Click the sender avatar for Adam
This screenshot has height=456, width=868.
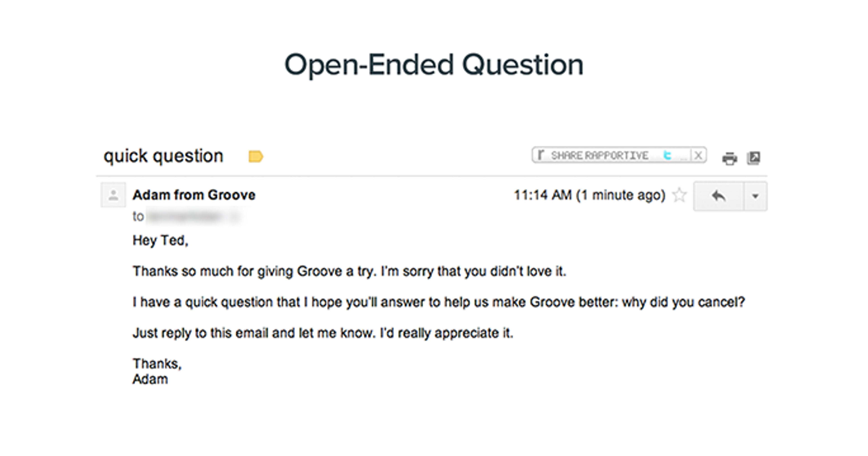click(x=113, y=195)
